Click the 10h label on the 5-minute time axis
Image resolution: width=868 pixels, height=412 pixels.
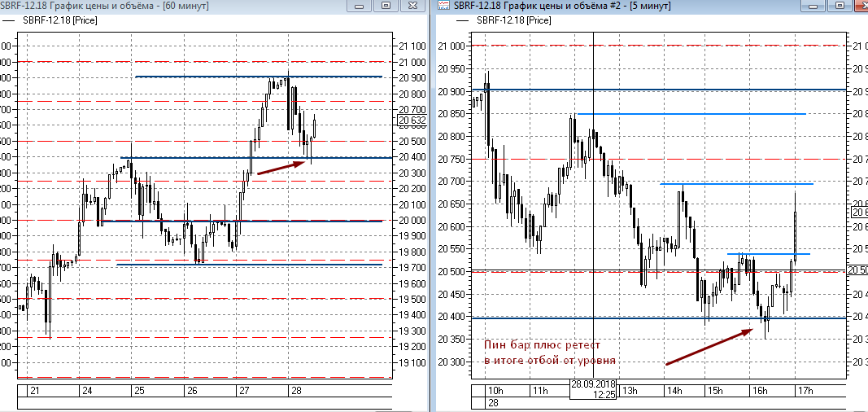click(495, 390)
